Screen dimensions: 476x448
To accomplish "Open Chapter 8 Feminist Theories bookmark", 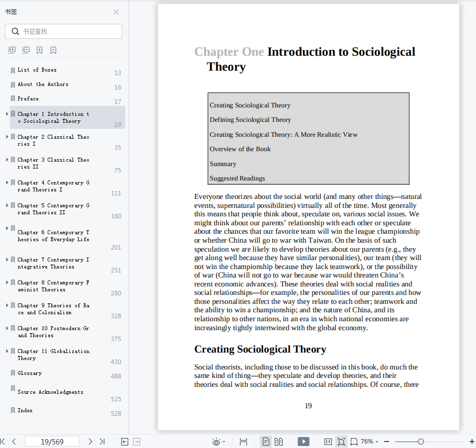I will point(54,286).
